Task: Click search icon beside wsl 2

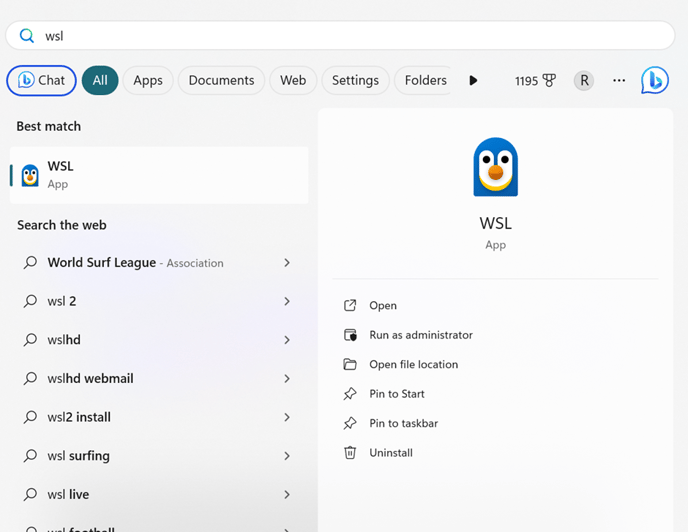Action: coord(30,301)
